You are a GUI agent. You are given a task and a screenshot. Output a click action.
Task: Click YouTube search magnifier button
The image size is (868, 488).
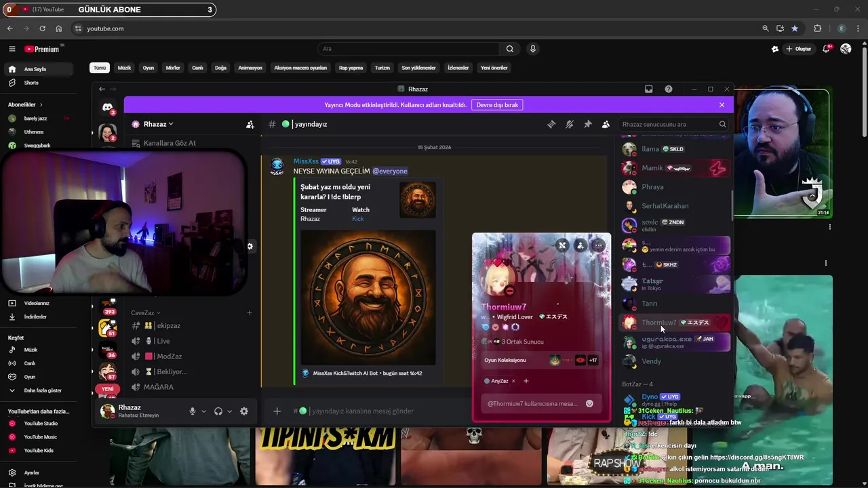point(510,49)
